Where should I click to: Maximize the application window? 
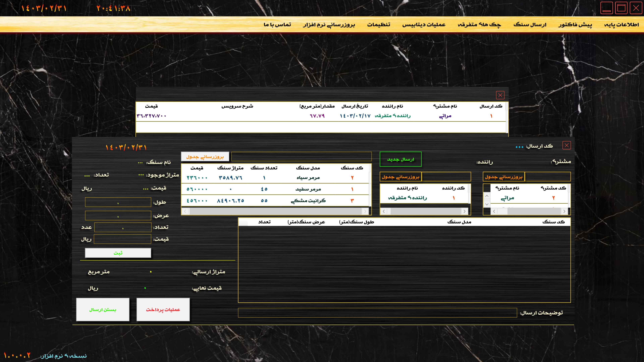pos(621,8)
